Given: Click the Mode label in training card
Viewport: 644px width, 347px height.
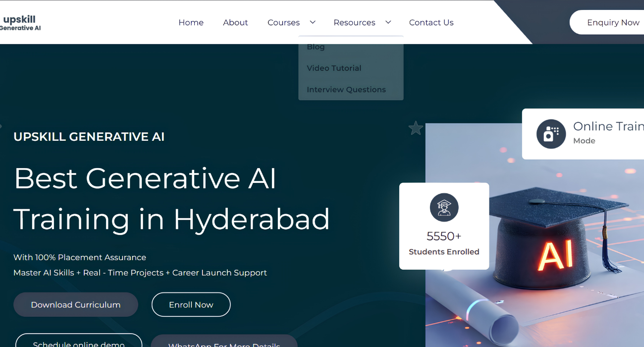Looking at the screenshot, I should tap(584, 141).
